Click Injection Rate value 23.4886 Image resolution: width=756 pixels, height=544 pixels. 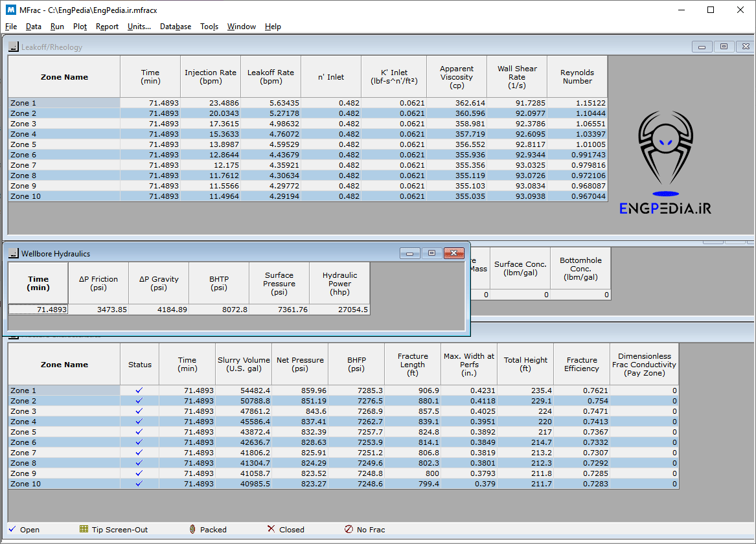click(x=210, y=102)
